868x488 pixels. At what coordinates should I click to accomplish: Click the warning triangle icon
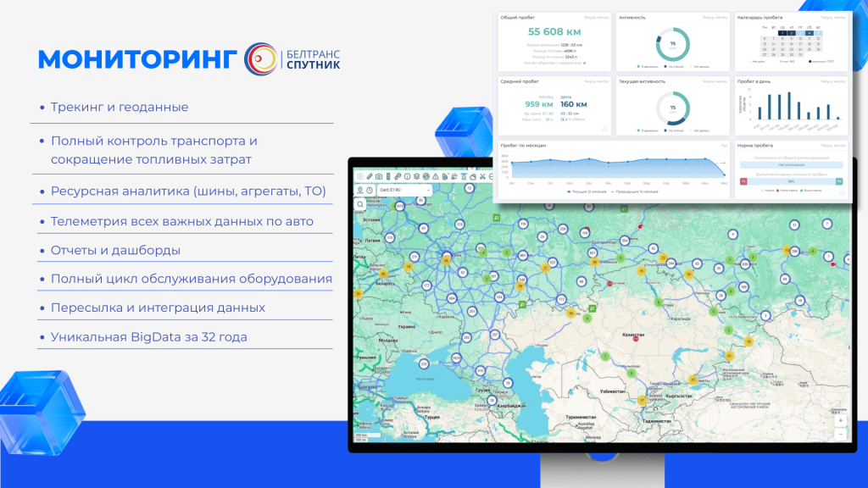pos(435,176)
